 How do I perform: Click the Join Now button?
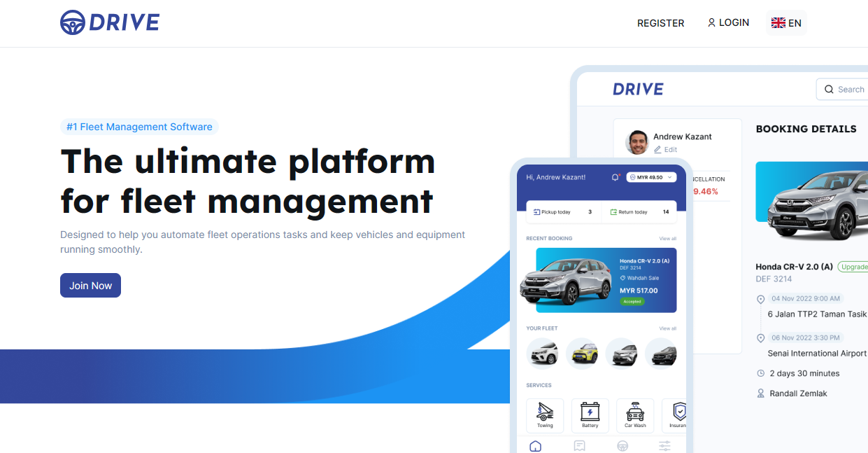tap(90, 285)
